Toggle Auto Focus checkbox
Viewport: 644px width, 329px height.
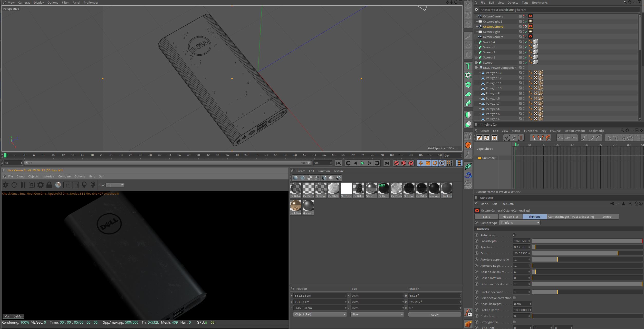514,235
